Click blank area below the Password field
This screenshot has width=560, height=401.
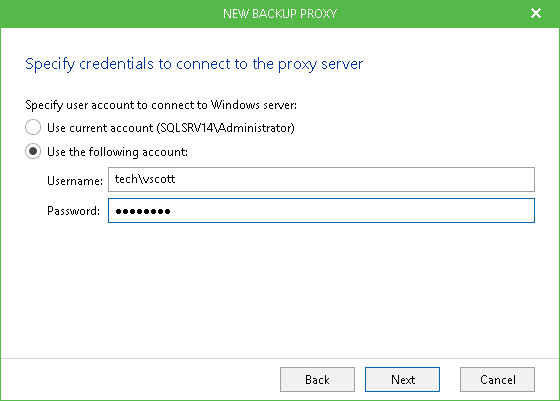(x=280, y=289)
